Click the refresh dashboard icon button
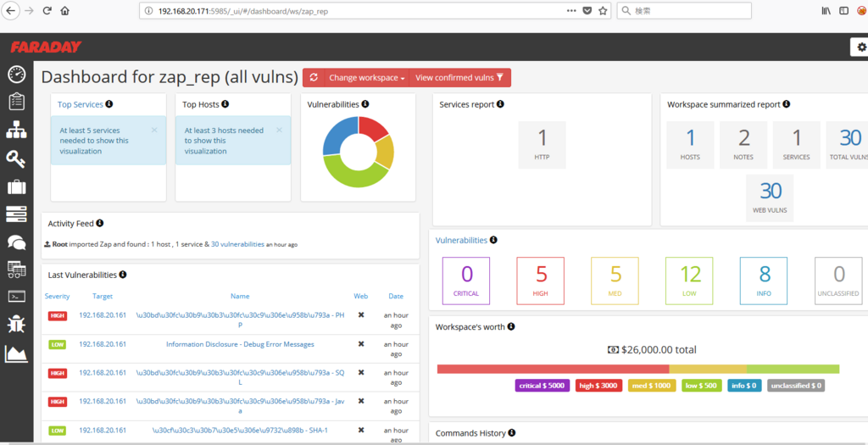 coord(314,77)
